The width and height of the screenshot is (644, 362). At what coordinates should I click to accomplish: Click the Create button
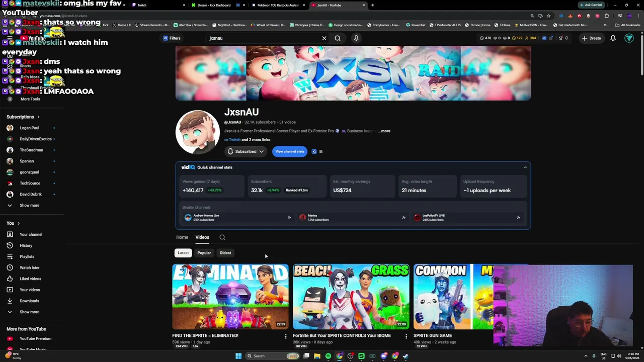click(591, 38)
